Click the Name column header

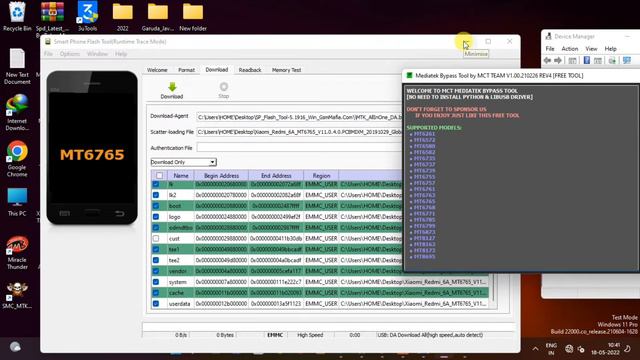click(181, 176)
